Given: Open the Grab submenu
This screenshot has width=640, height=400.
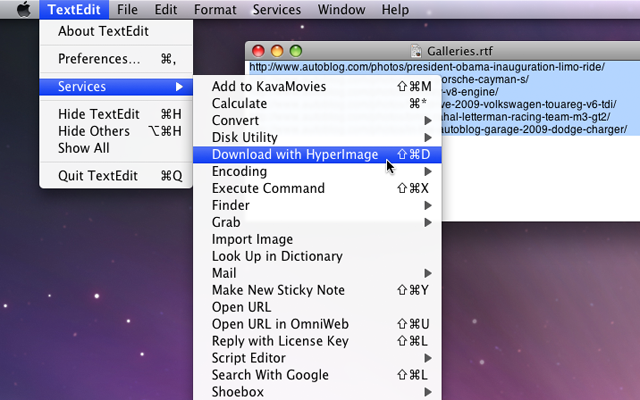Looking at the screenshot, I should [320, 222].
